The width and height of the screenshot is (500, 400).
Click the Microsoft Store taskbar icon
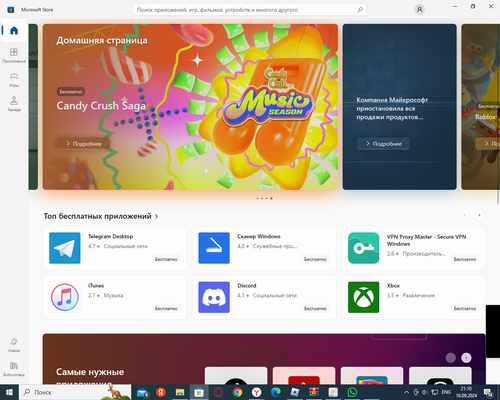(x=199, y=392)
